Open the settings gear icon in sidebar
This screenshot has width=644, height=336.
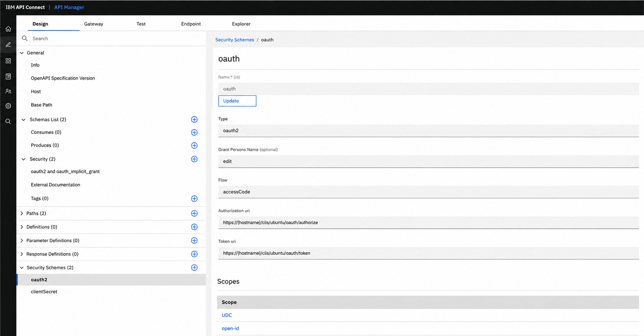click(8, 106)
